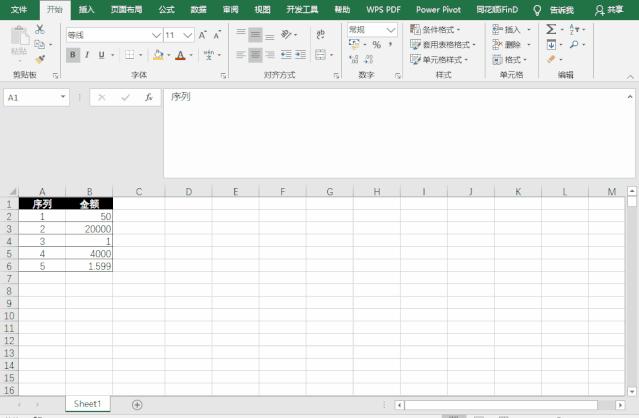Click the Fill down icon
This screenshot has height=418, width=639.
(x=551, y=44)
